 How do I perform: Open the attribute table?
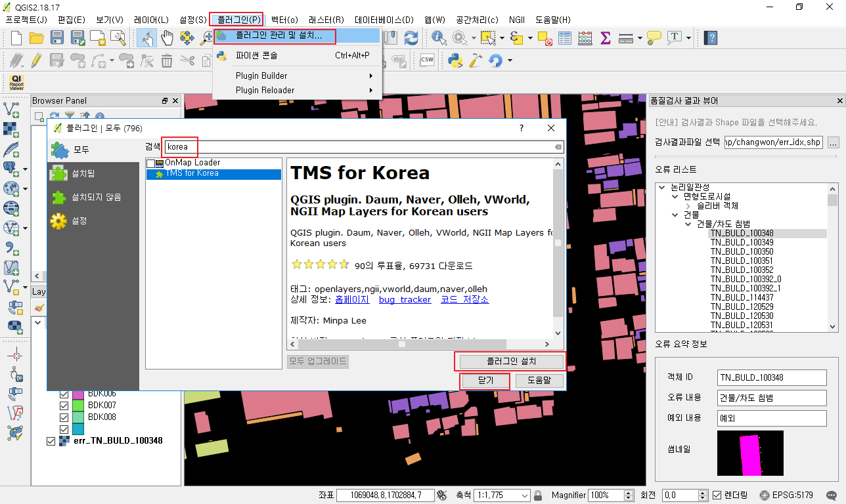pyautogui.click(x=565, y=38)
